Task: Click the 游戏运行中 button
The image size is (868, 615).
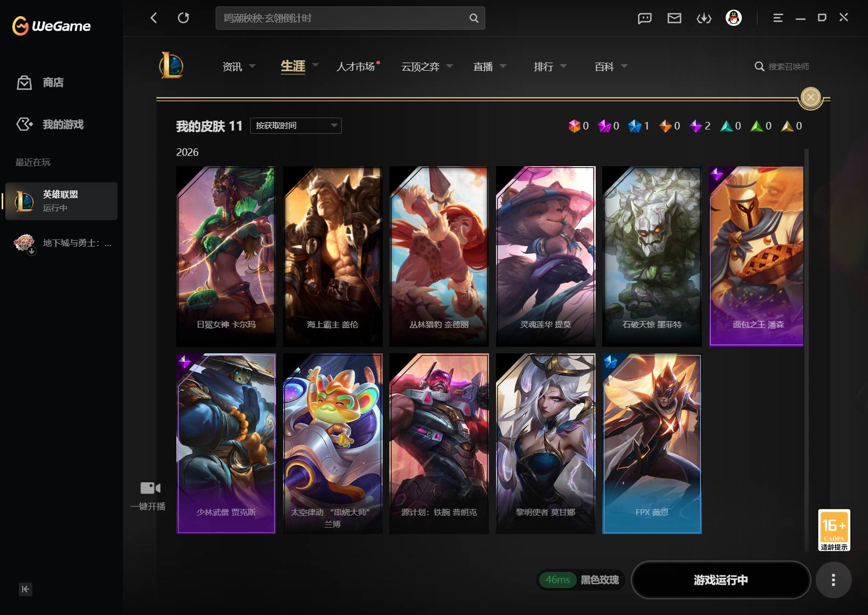Action: (x=721, y=580)
